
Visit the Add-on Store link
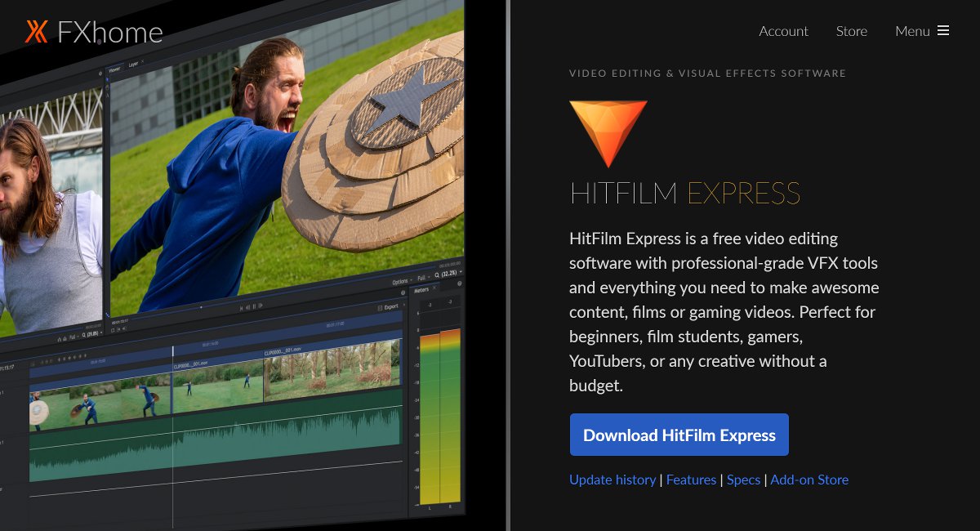(x=809, y=480)
